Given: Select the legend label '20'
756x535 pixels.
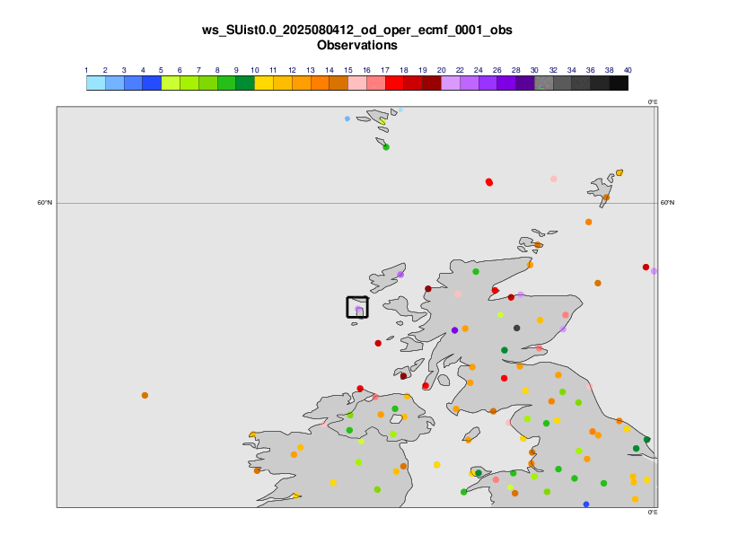Looking at the screenshot, I should 441,70.
